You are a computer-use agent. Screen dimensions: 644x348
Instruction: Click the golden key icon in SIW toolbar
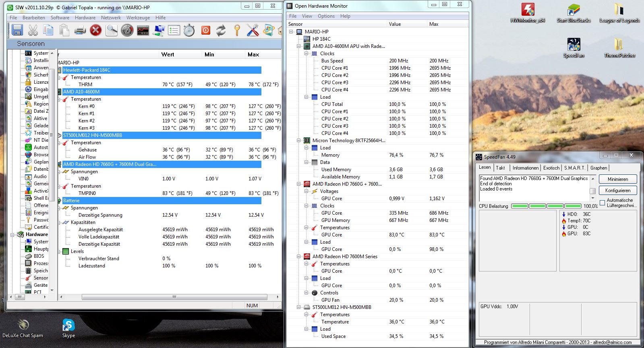click(x=237, y=30)
